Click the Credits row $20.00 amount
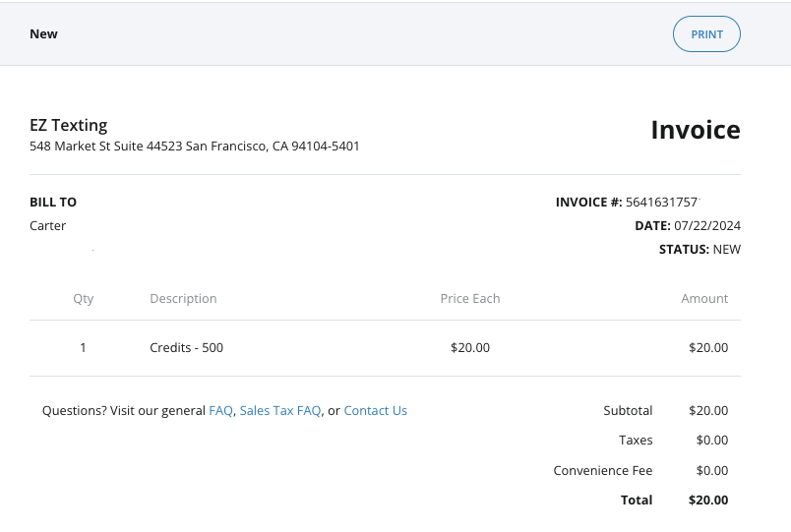 click(708, 347)
